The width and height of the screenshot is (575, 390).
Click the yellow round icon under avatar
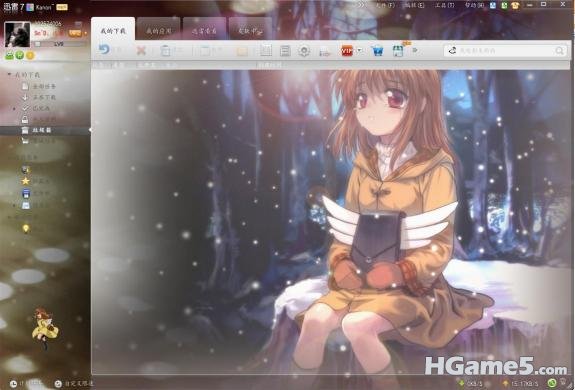(30, 55)
